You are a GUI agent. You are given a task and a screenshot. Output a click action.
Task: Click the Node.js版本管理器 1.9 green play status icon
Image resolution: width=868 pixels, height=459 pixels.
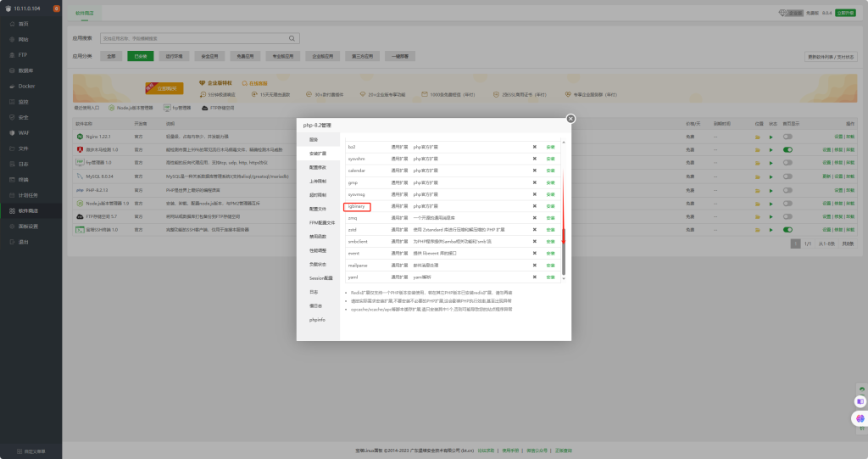tap(771, 204)
